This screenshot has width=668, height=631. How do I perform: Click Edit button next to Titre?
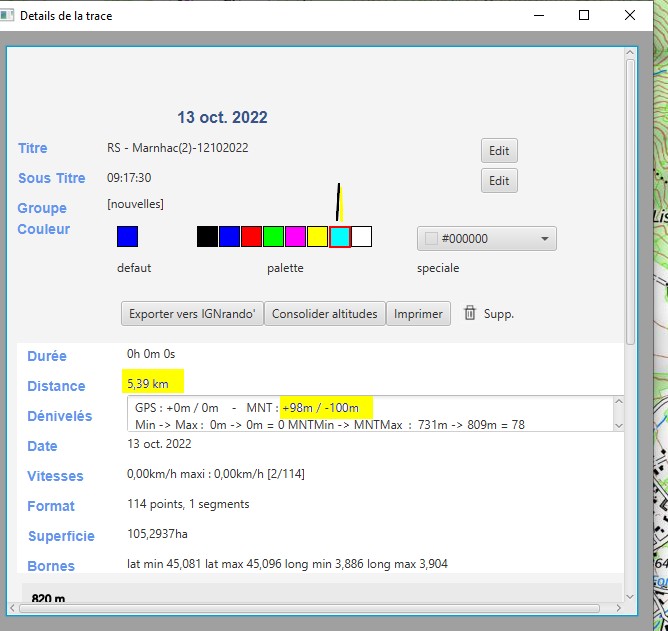click(499, 151)
